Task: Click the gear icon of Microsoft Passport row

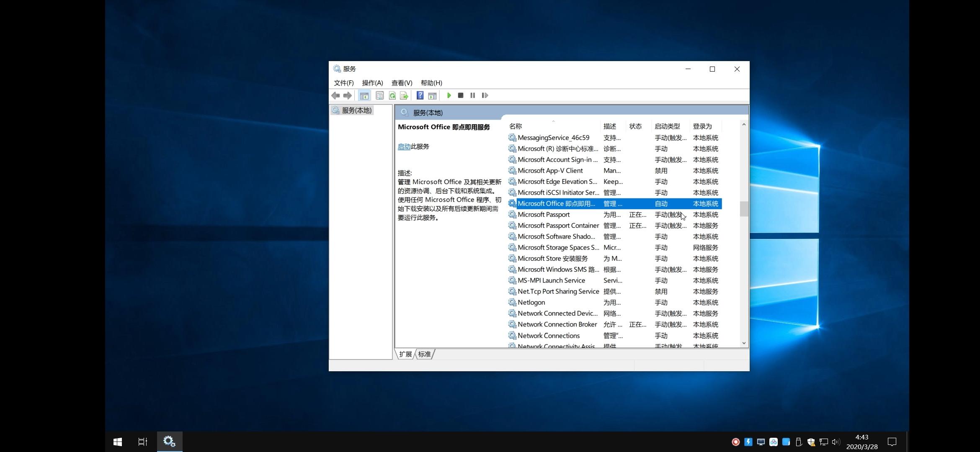Action: 512,214
